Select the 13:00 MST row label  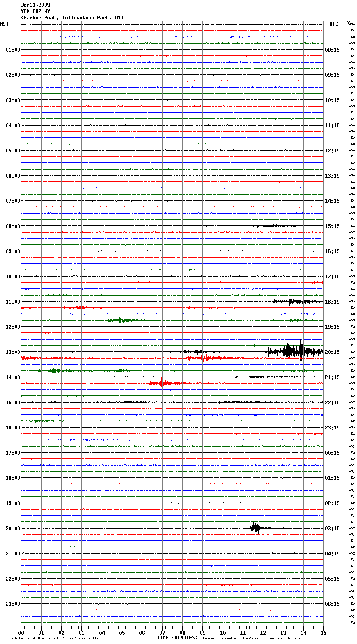(13, 352)
